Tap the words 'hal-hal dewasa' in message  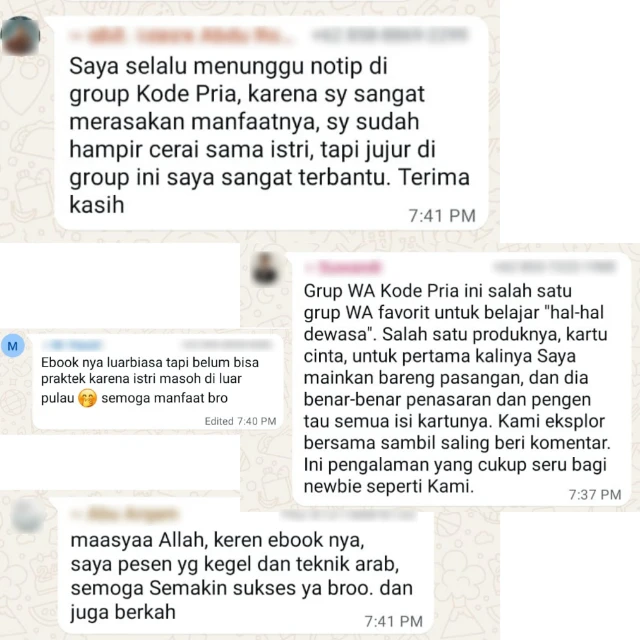453,323
